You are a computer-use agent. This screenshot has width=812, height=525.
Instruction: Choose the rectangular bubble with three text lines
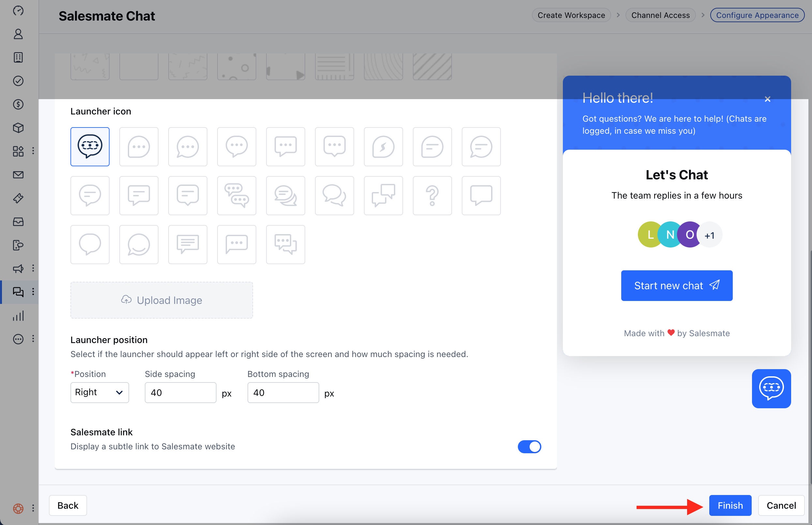coord(188,245)
